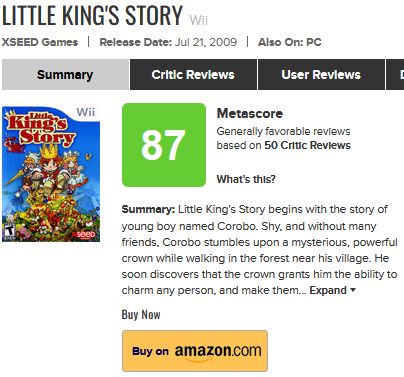The image size is (404, 377).
Task: Click the What's this? link
Action: pos(246,179)
